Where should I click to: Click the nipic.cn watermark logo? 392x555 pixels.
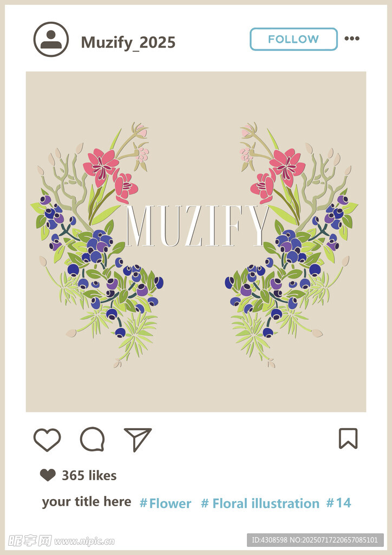point(62,540)
